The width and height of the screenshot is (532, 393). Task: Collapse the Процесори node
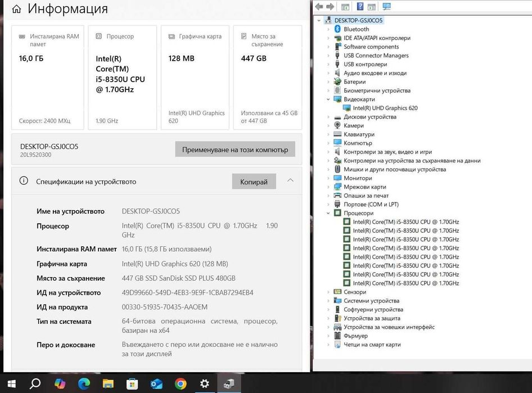point(328,213)
